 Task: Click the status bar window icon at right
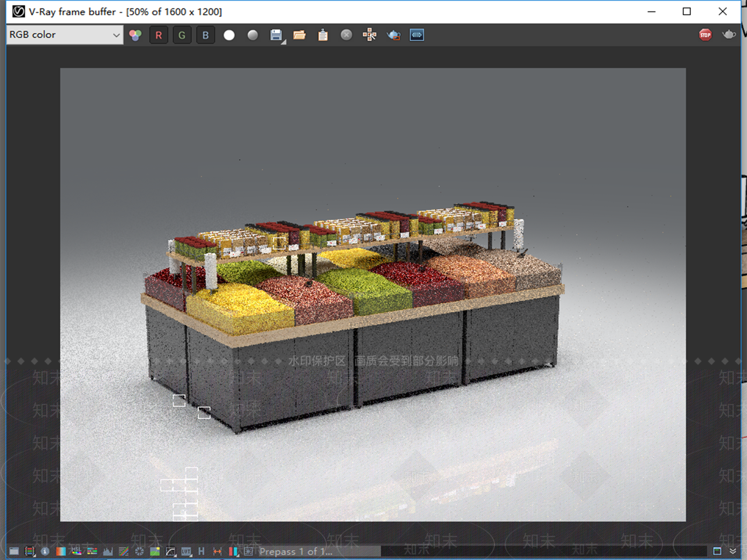click(717, 551)
